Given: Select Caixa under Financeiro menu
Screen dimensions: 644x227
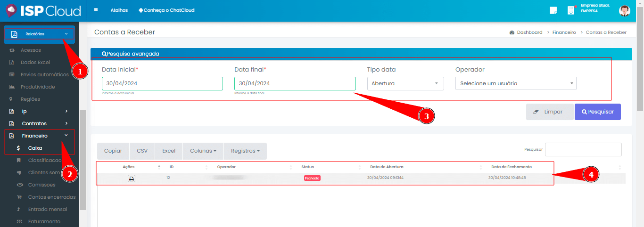Looking at the screenshot, I should pos(35,148).
